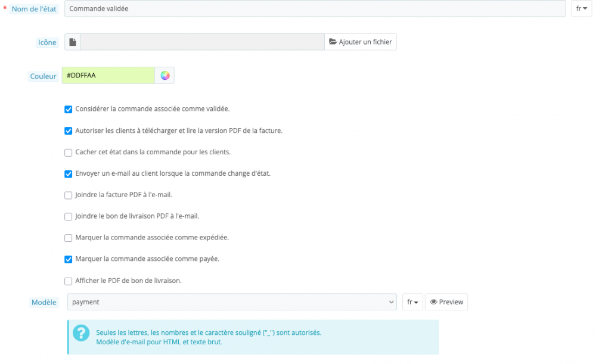The height and width of the screenshot is (364, 596).
Task: Click the Preview button
Action: click(446, 301)
